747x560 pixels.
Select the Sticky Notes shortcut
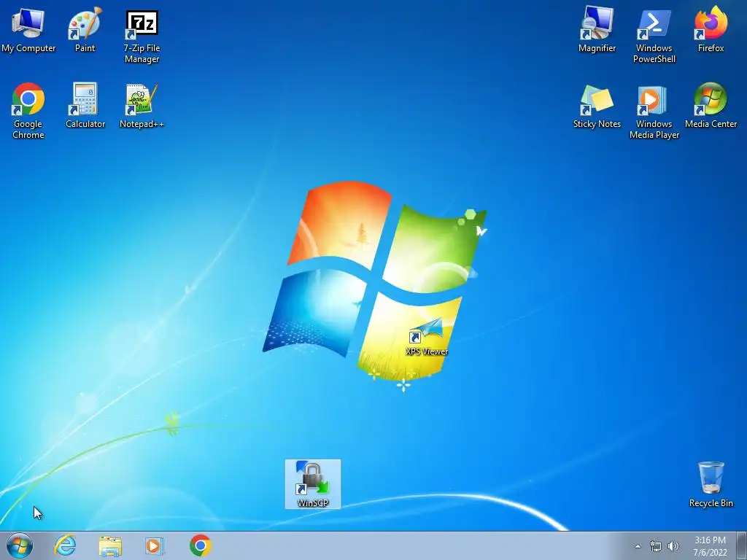click(x=597, y=106)
